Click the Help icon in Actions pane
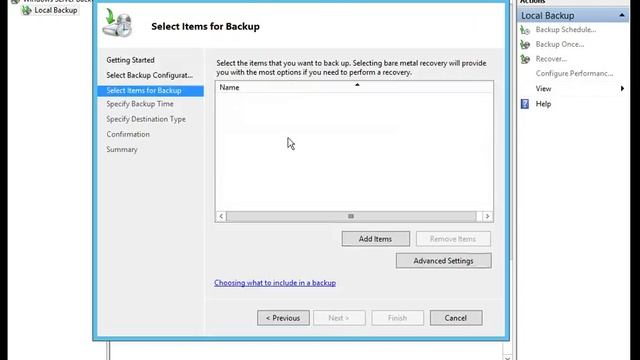Screen dimensions: 640x360 [x=525, y=104]
